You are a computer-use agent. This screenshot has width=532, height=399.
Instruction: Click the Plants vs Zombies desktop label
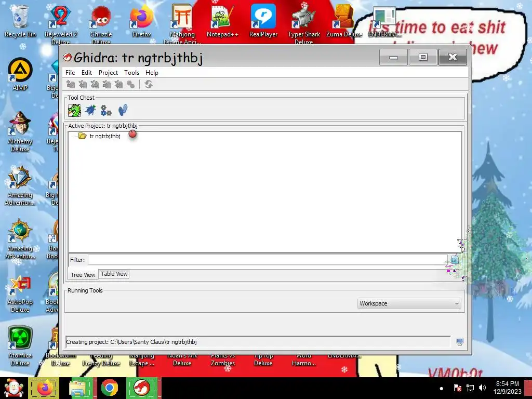222,360
